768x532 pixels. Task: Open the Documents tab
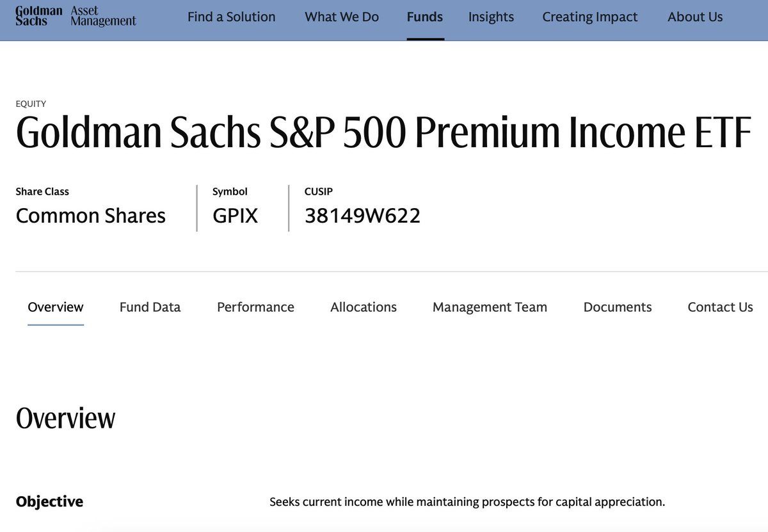[618, 307]
